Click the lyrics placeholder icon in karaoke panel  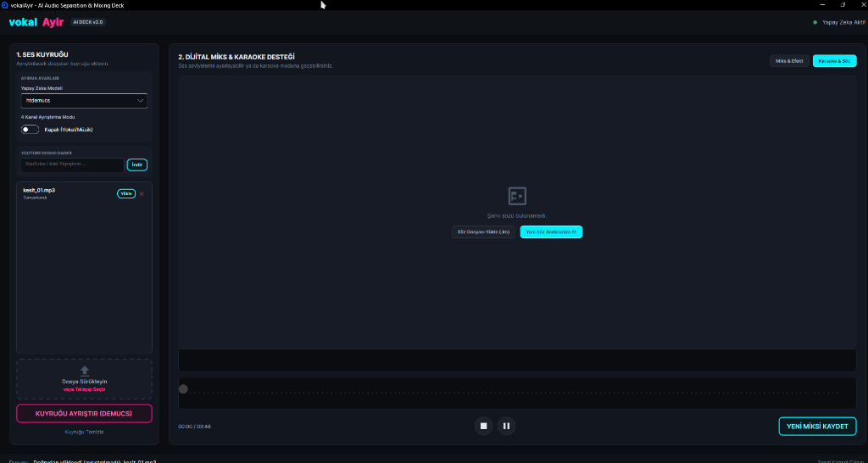click(517, 196)
